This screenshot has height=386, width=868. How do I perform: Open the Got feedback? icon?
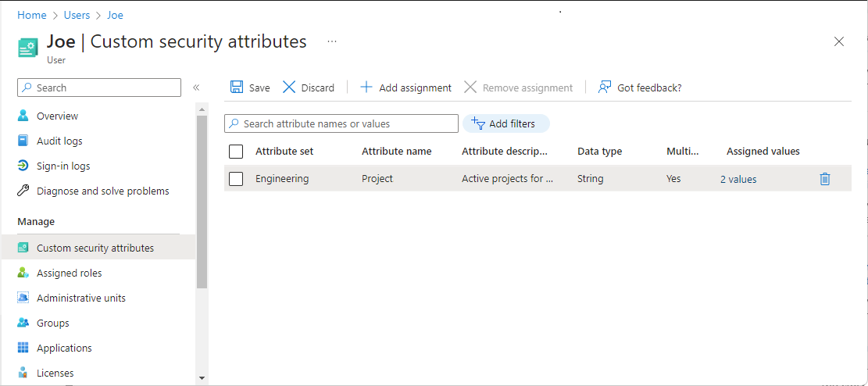point(605,88)
